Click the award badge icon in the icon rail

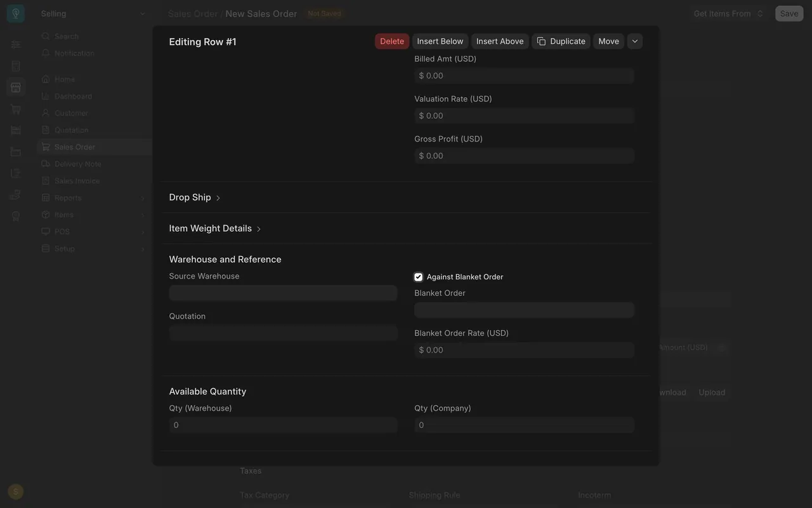16,216
